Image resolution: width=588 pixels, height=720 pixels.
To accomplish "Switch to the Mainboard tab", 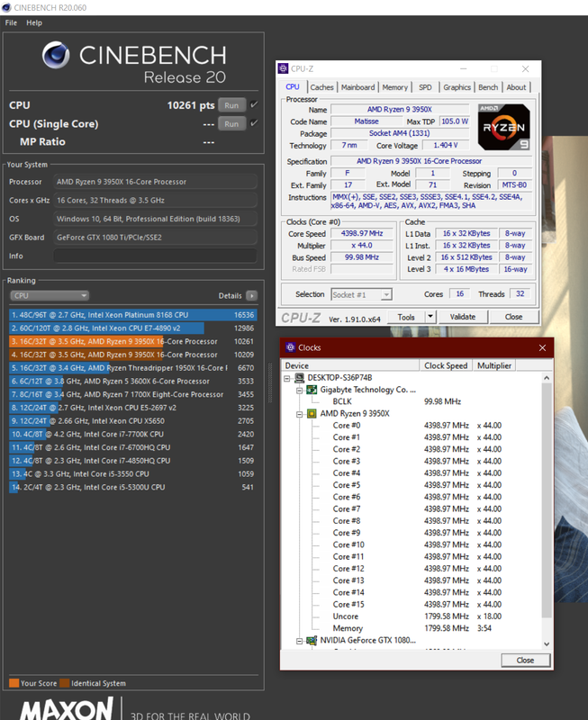I will pos(357,87).
